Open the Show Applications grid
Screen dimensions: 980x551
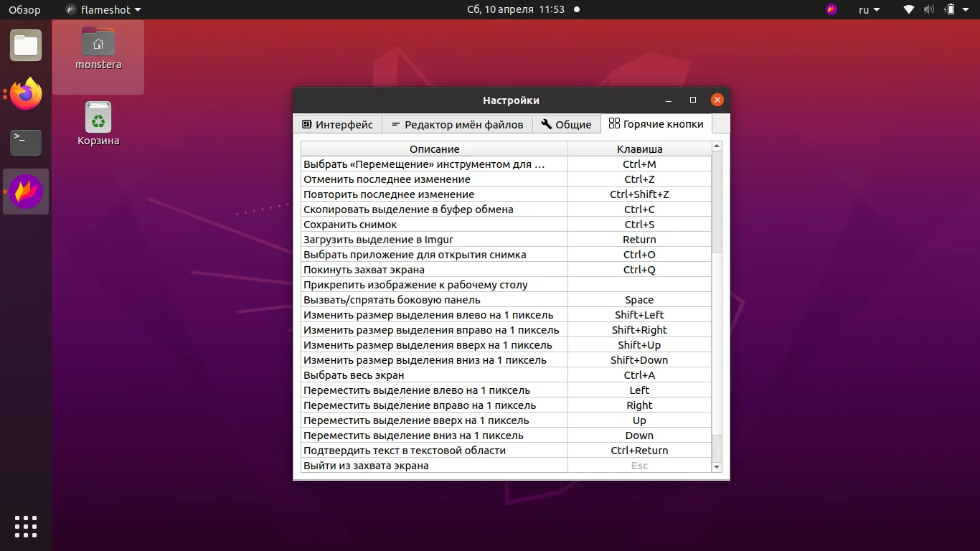pos(26,526)
